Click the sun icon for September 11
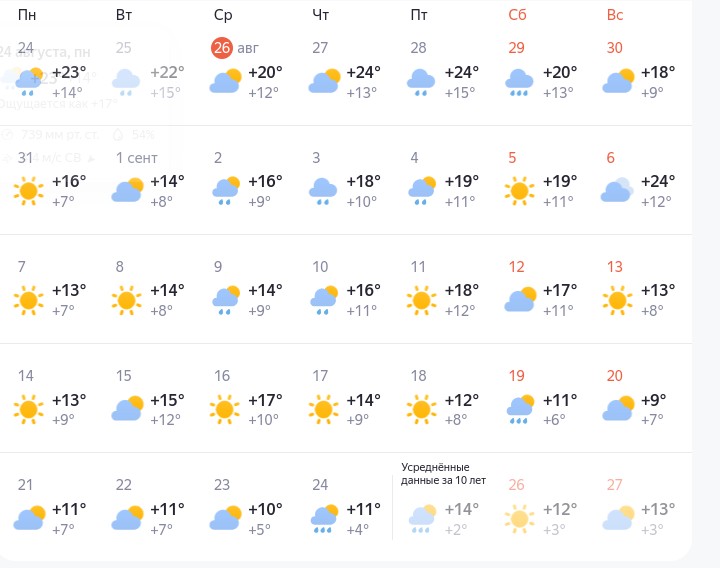The image size is (720, 568). [x=421, y=300]
